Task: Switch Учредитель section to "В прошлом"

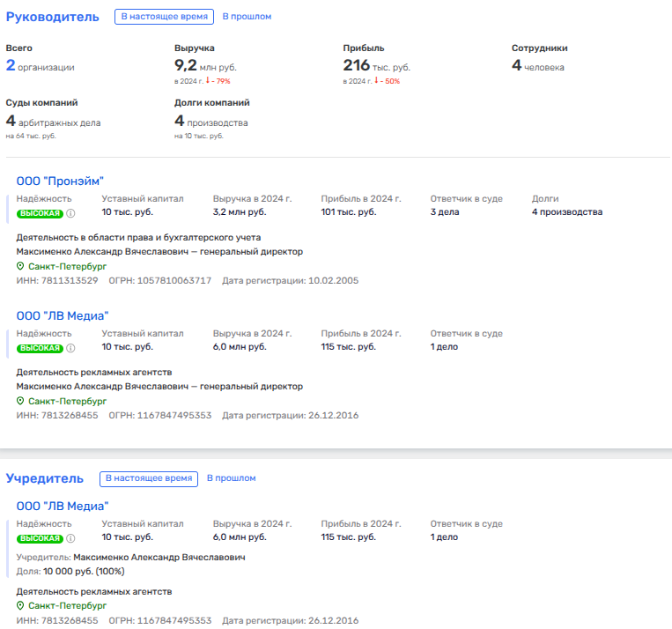Action: (231, 478)
